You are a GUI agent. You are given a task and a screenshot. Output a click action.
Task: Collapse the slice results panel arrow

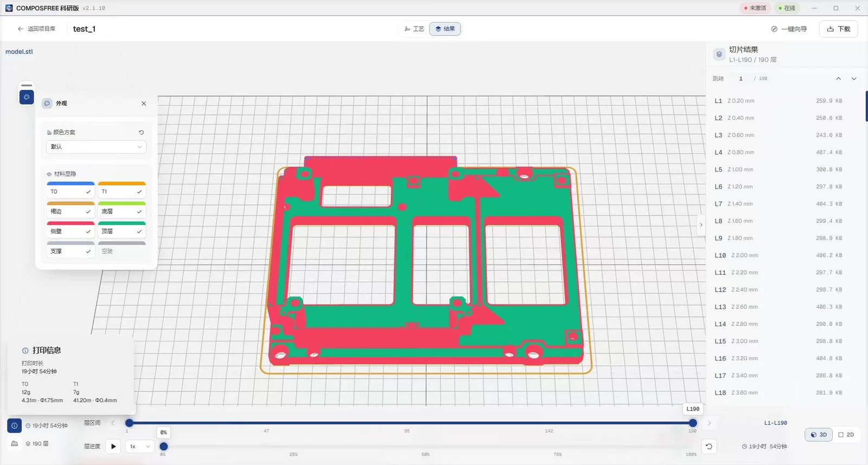coord(701,225)
